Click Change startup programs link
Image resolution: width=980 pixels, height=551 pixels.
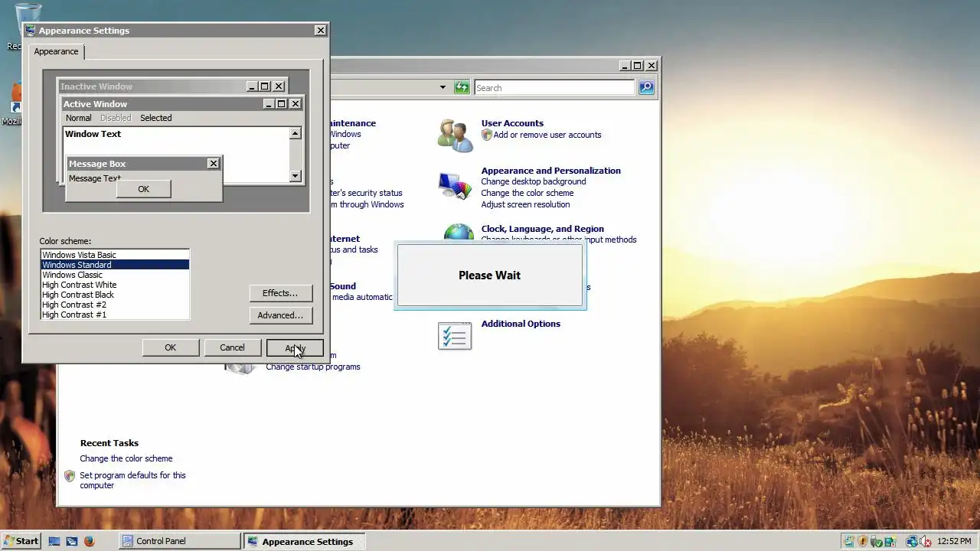pyautogui.click(x=313, y=367)
